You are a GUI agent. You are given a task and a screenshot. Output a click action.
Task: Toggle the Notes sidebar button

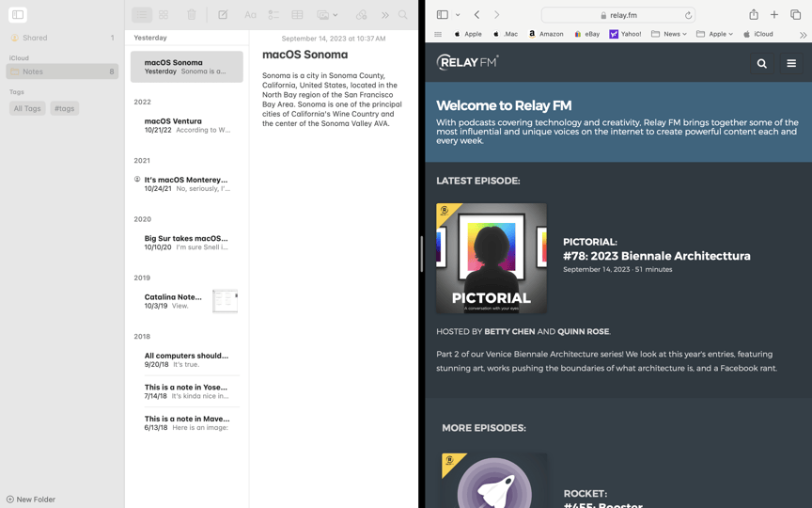pos(18,14)
